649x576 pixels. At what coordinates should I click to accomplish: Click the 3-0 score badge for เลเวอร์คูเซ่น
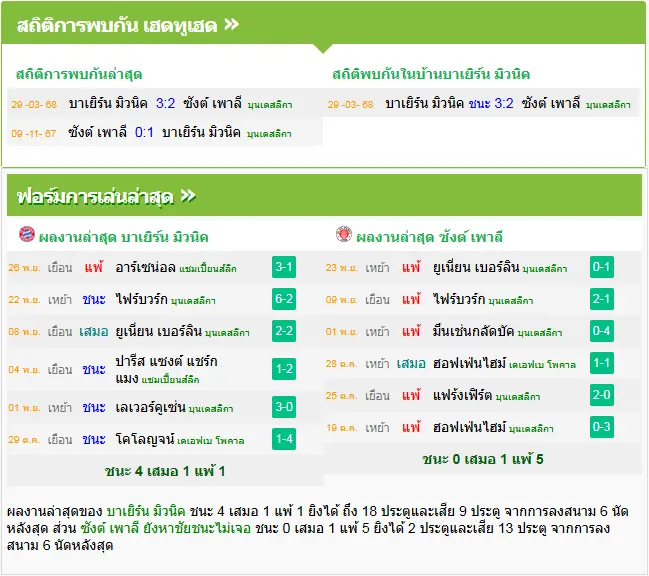284,407
